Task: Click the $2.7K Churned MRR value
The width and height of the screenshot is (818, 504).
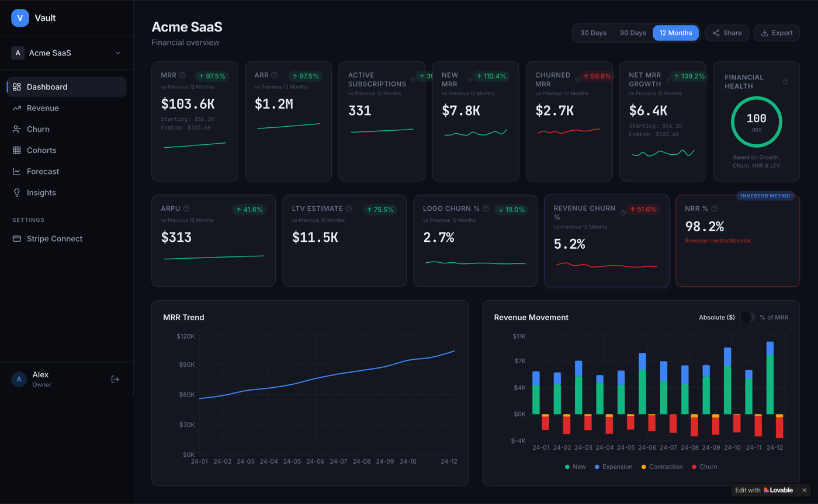Action: point(554,110)
